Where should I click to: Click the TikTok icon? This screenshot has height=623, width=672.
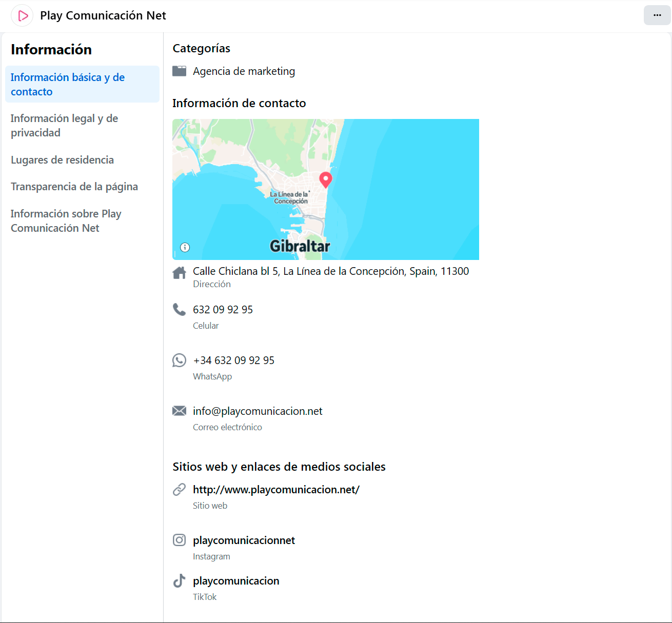coord(179,580)
